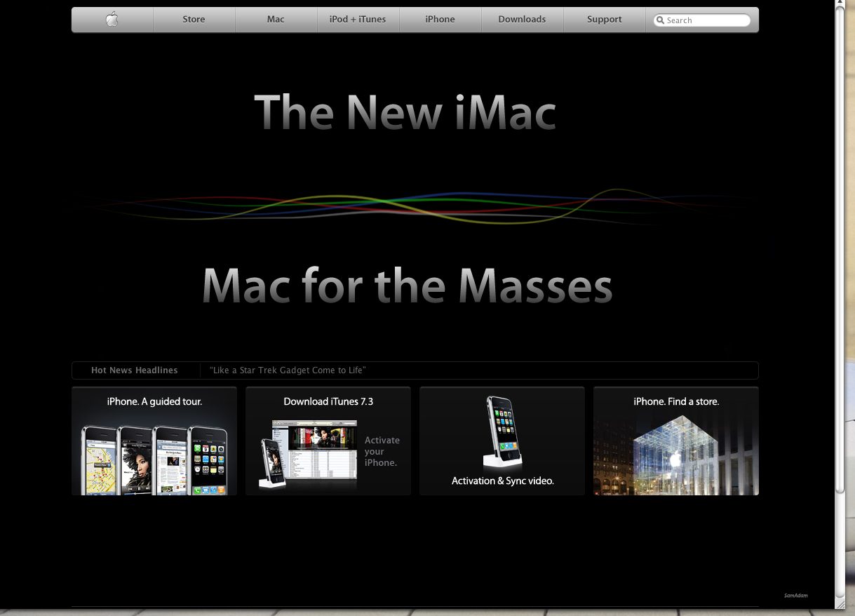Click the window resize grip corner
Image resolution: width=855 pixels, height=616 pixels.
(x=840, y=603)
